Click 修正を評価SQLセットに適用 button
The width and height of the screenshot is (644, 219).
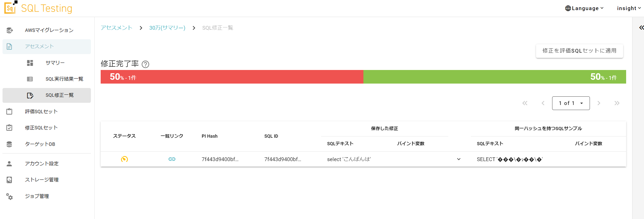pos(579,51)
